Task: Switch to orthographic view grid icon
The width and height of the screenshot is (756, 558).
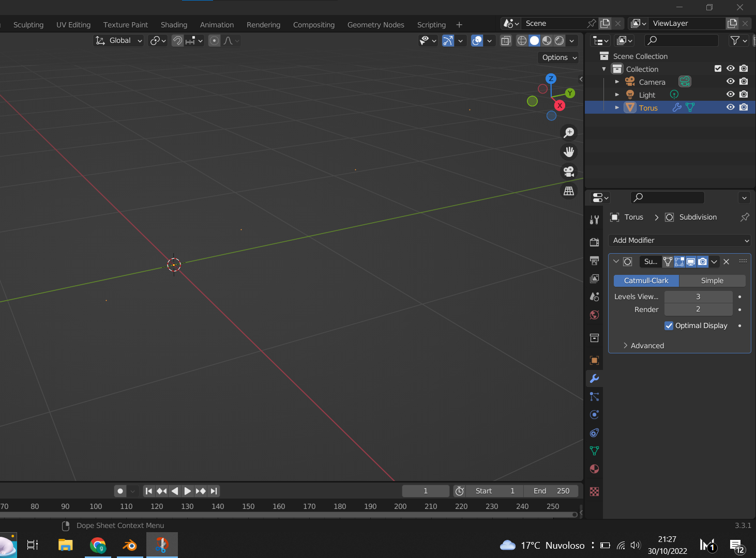Action: (x=569, y=191)
